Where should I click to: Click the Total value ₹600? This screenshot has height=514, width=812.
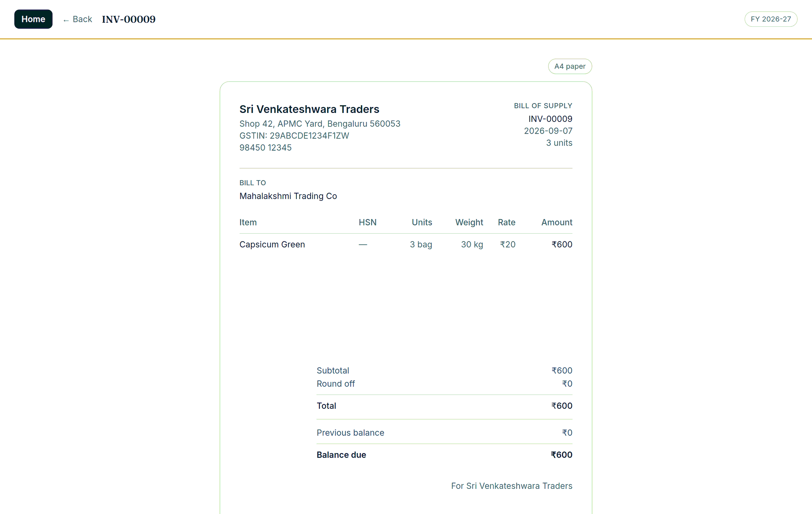click(562, 406)
